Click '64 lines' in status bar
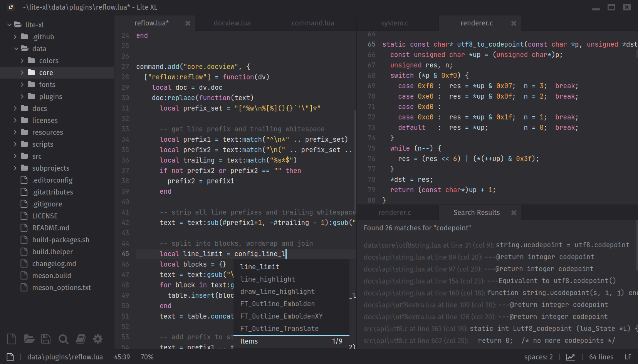Image resolution: width=638 pixels, height=364 pixels. tap(601, 357)
